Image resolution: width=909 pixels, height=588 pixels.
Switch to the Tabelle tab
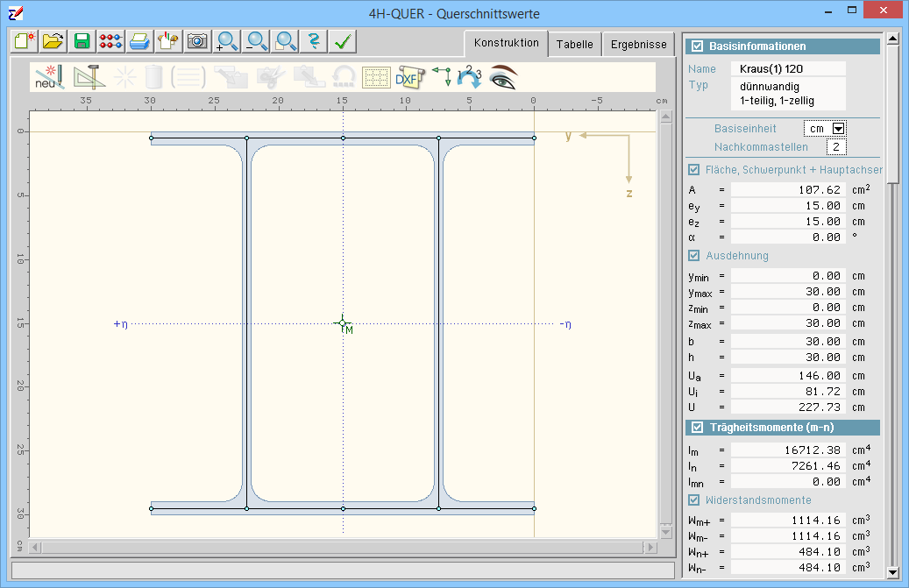[574, 45]
